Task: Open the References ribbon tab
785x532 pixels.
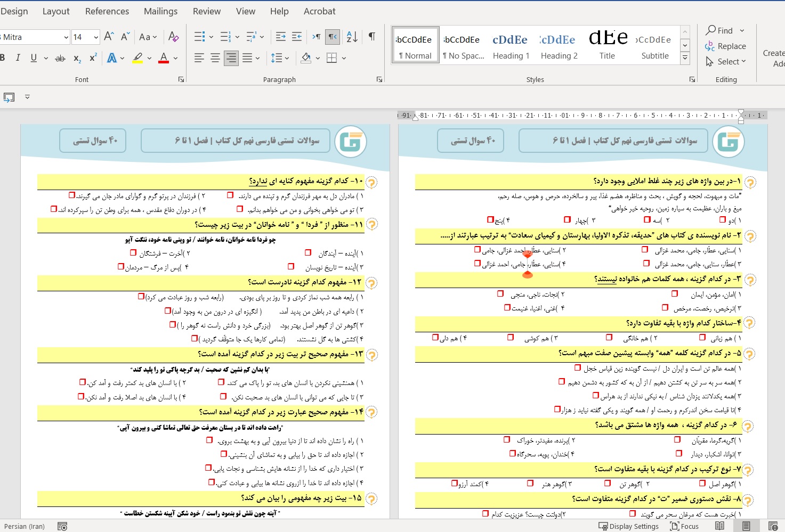Action: pyautogui.click(x=107, y=11)
